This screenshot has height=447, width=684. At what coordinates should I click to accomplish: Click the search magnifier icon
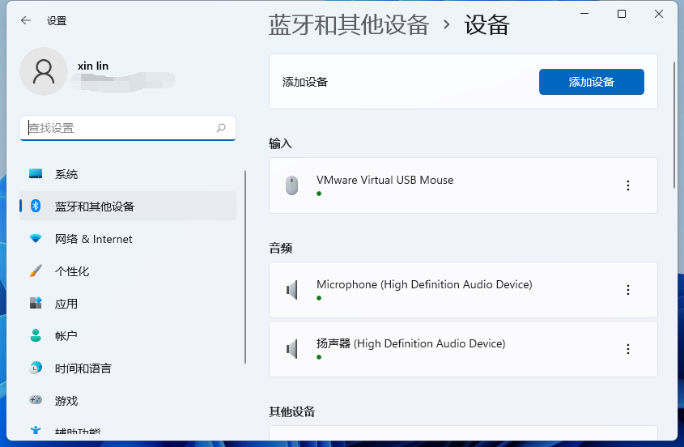[x=221, y=128]
